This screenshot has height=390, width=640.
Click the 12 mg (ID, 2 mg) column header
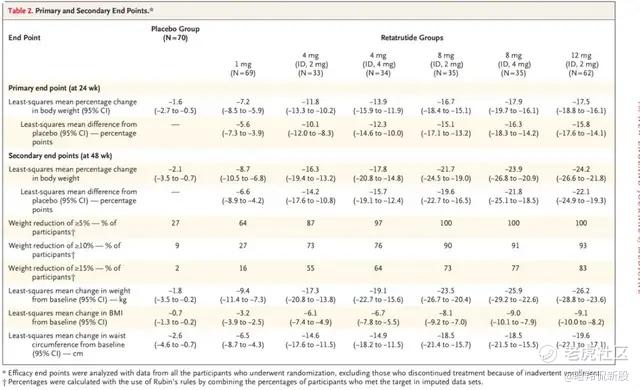click(x=581, y=64)
